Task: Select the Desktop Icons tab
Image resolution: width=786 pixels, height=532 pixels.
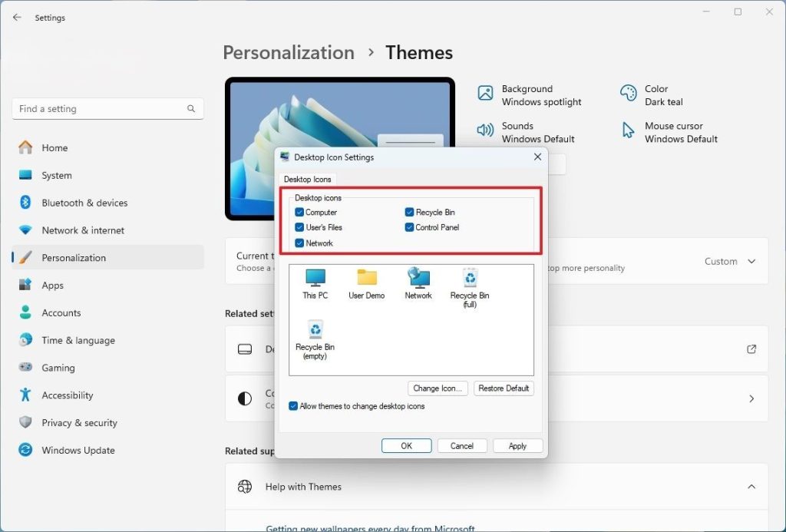Action: (307, 180)
